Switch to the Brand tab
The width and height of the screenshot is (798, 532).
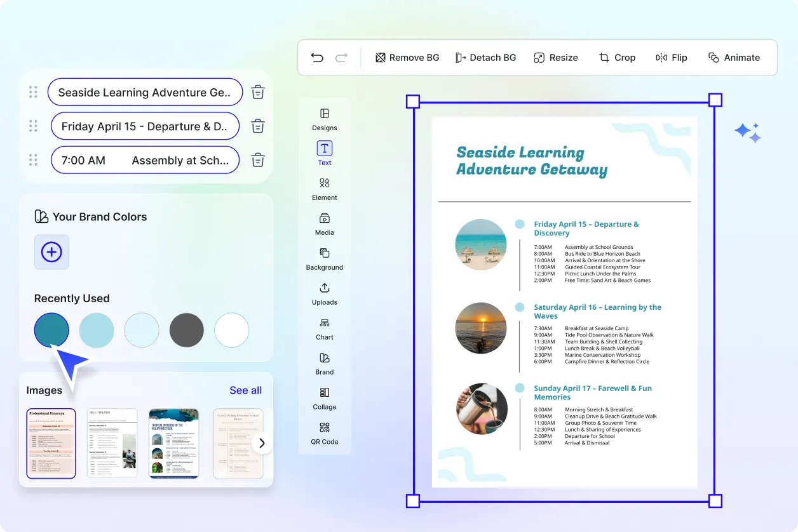pyautogui.click(x=324, y=364)
